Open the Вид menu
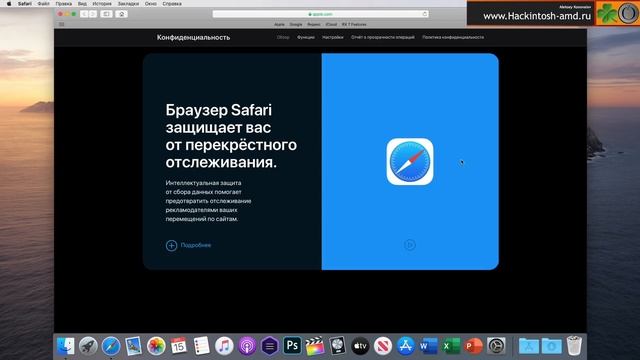The image size is (640, 360). click(82, 4)
